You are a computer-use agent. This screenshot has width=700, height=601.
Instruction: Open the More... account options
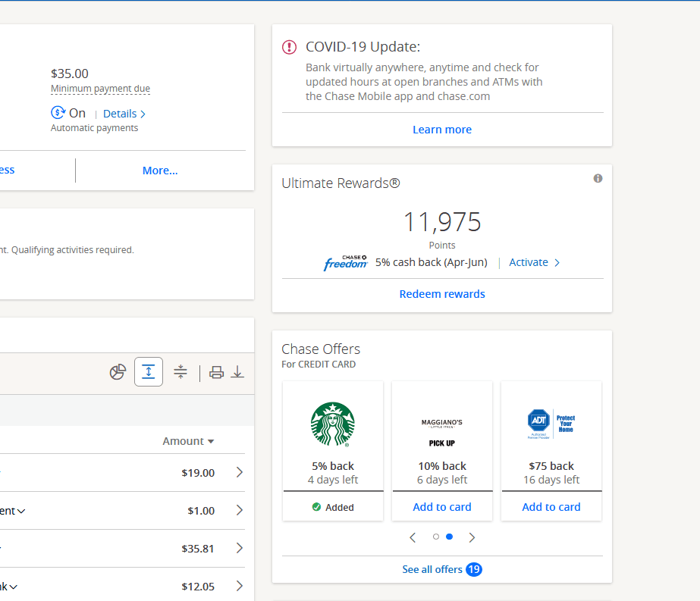click(x=160, y=171)
